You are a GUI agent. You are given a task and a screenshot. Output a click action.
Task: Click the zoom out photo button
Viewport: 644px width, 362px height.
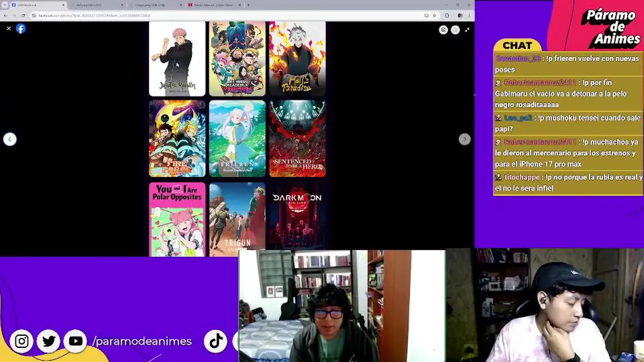click(455, 30)
